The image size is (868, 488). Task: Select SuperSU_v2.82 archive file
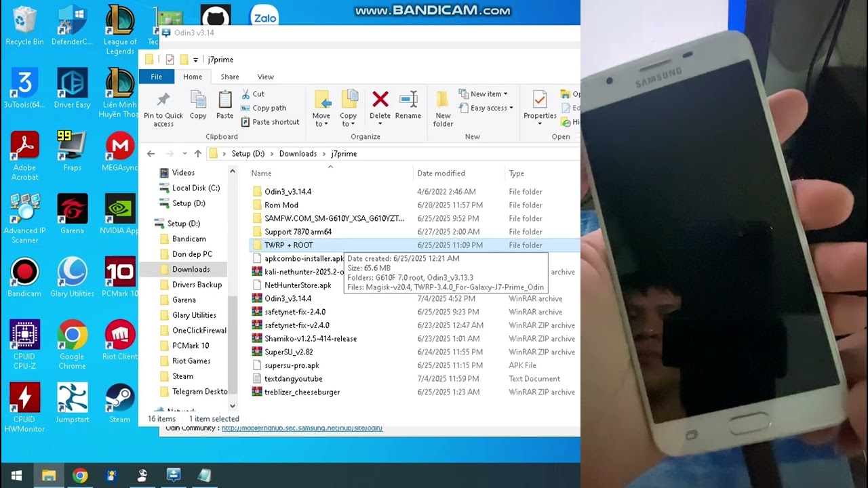(x=288, y=352)
